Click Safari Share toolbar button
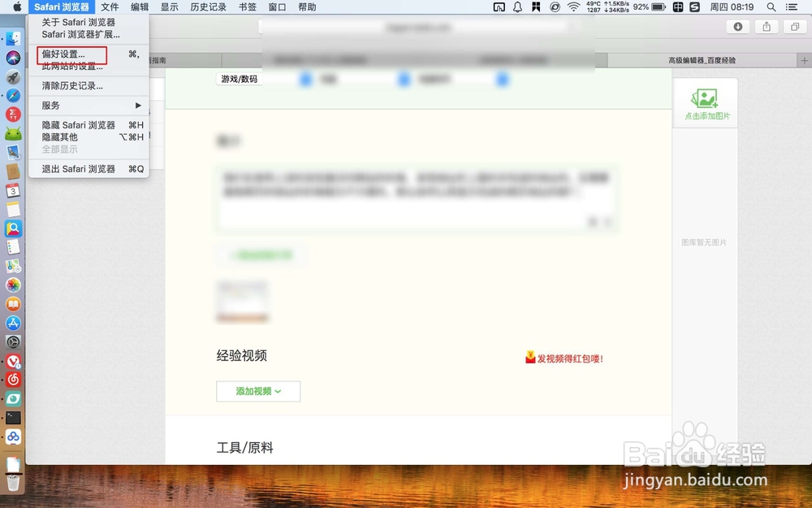The width and height of the screenshot is (812, 508). tap(767, 27)
